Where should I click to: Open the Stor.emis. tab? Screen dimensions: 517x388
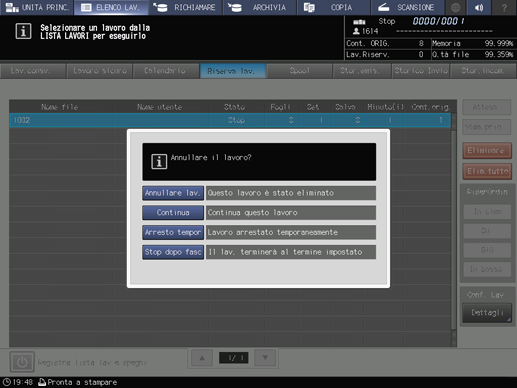pos(362,71)
